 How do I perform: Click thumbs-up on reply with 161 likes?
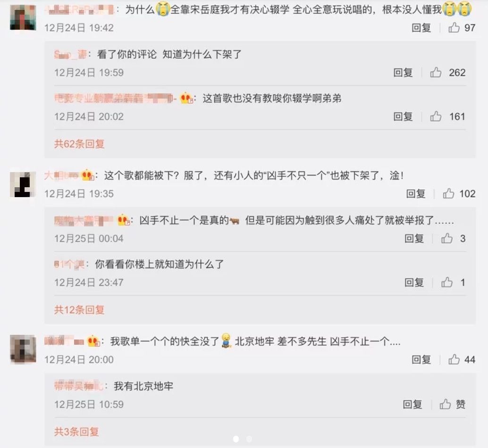click(436, 116)
